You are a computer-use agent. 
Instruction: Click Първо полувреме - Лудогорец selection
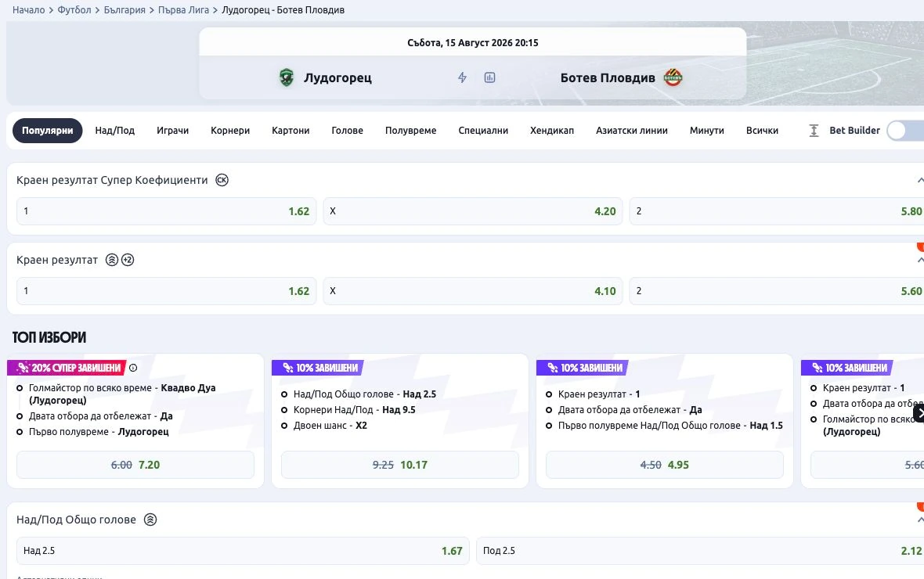pyautogui.click(x=99, y=432)
